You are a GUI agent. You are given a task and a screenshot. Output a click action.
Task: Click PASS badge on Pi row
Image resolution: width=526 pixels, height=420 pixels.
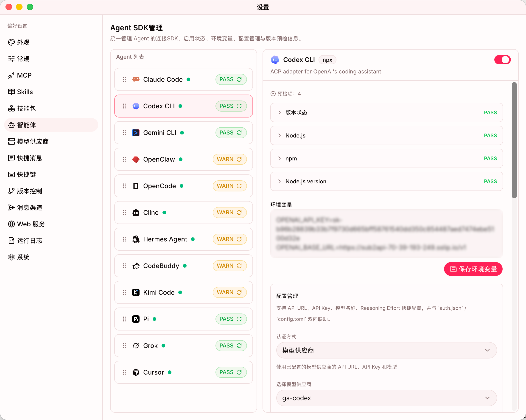231,319
